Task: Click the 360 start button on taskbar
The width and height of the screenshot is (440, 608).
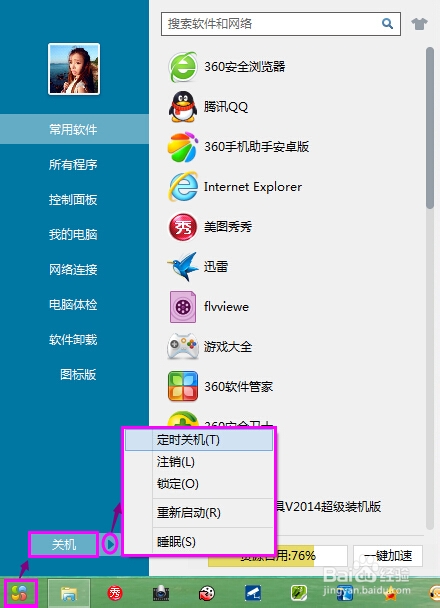Action: [20, 593]
